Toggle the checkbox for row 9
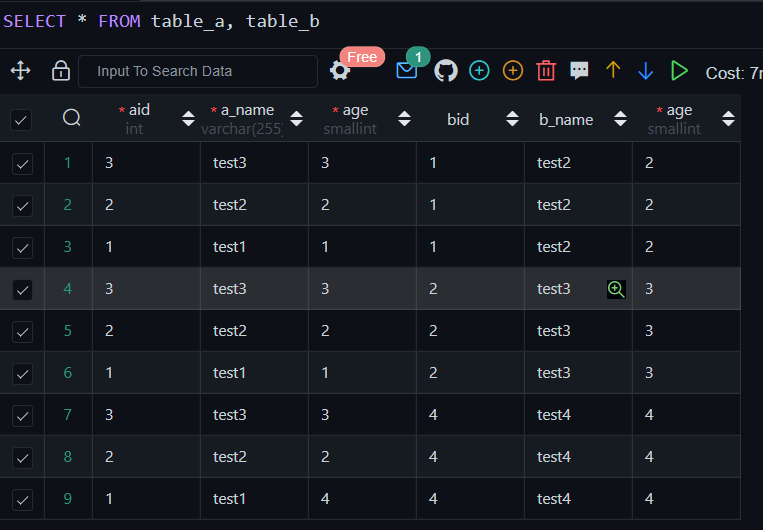The image size is (763, 530). pos(22,499)
